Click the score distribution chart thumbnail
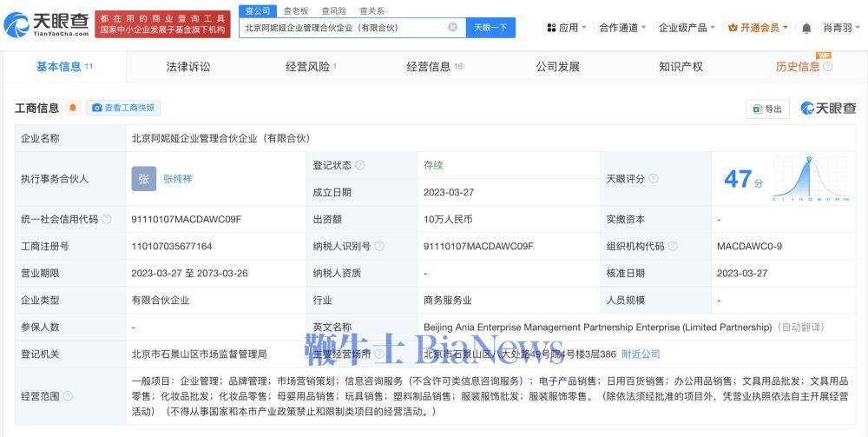868x437 pixels. point(811,178)
